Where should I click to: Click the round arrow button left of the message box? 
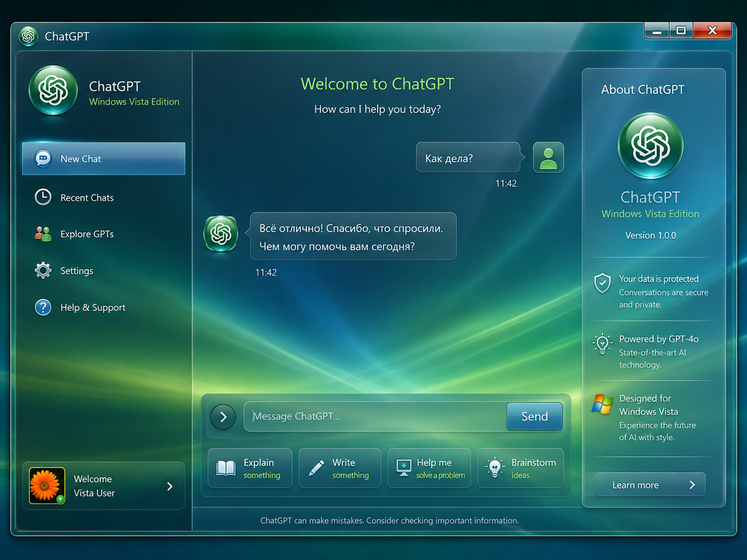[223, 417]
